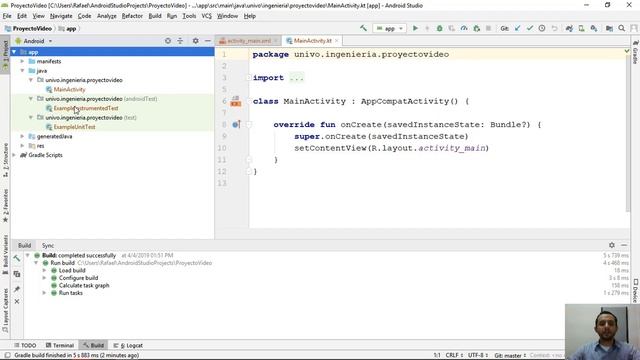Open the VCS menu

point(207,16)
